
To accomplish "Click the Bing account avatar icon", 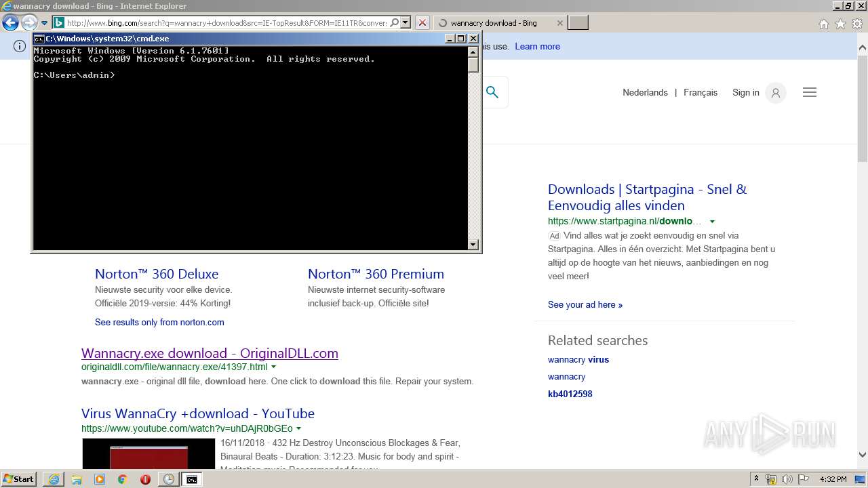I will click(776, 93).
